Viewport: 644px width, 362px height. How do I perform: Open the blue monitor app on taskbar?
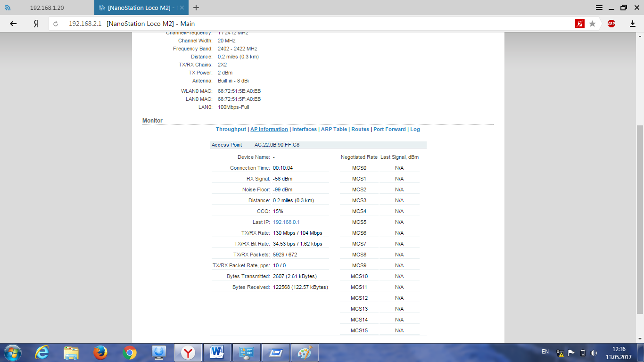159,353
